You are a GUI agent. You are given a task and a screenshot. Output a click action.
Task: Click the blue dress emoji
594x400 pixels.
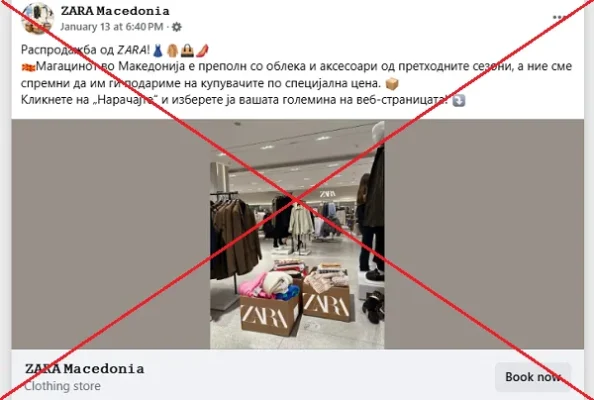158,50
